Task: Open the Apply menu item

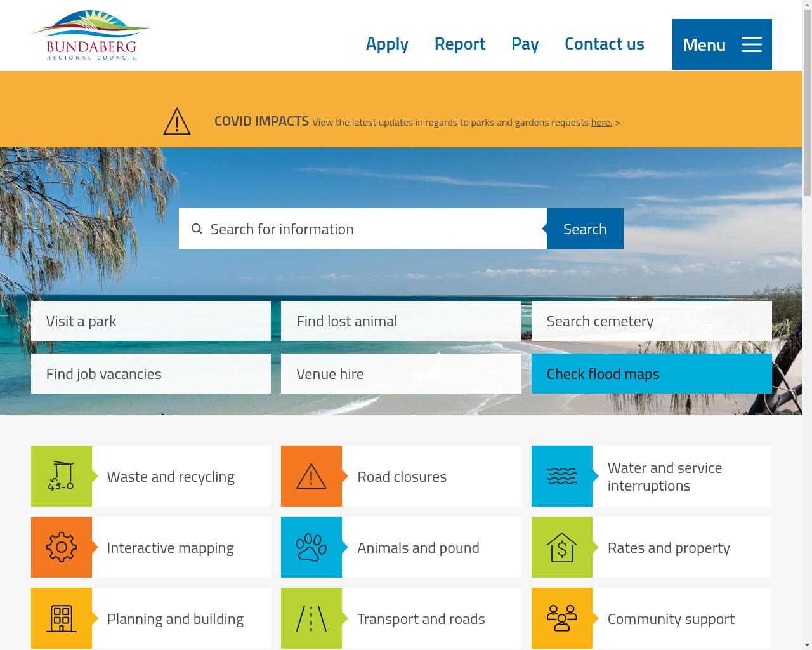Action: tap(387, 44)
